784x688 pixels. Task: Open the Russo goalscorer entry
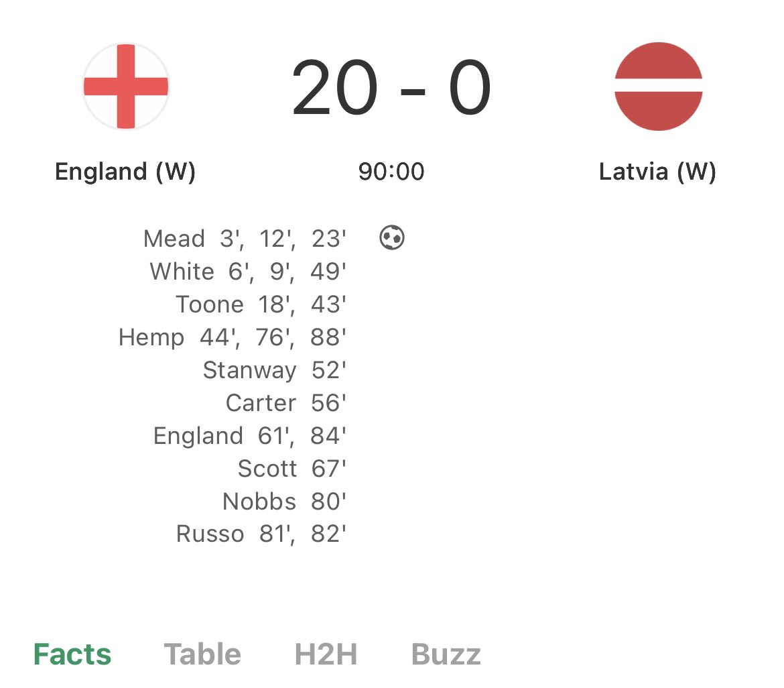(x=261, y=534)
